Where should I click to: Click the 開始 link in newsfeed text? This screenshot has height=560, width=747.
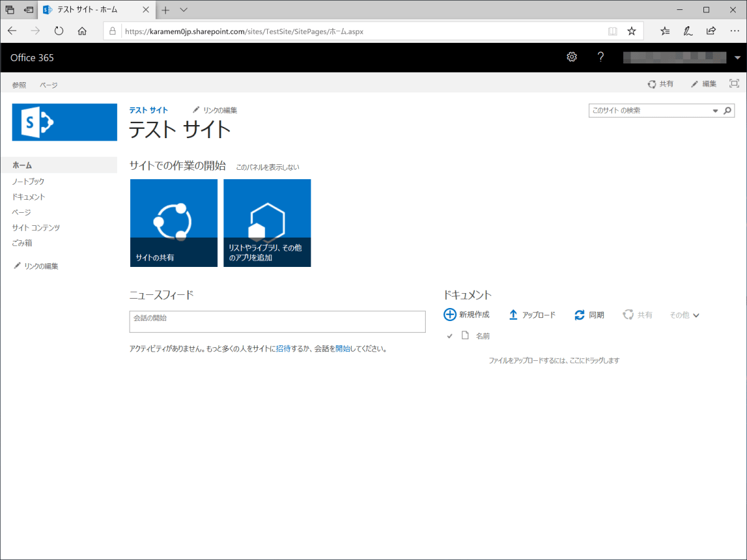pyautogui.click(x=342, y=349)
